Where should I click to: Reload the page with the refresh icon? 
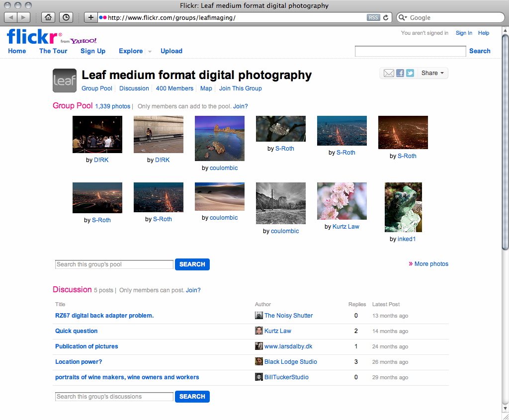[x=386, y=17]
